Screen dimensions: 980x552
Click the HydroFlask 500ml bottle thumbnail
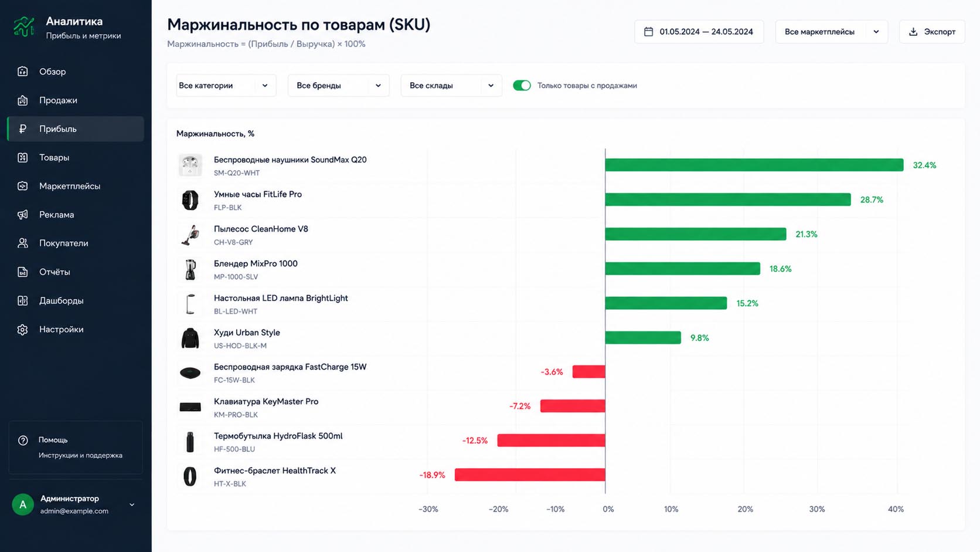[x=190, y=442]
